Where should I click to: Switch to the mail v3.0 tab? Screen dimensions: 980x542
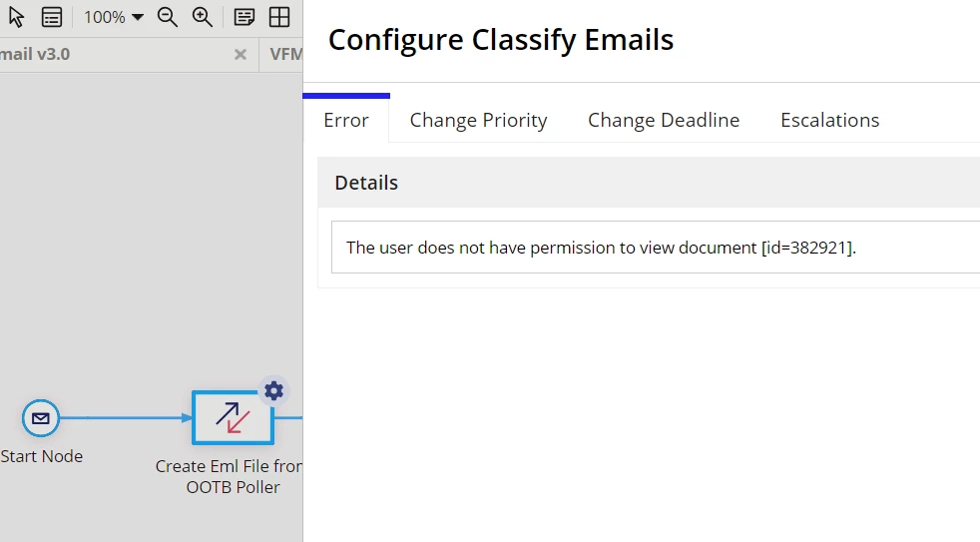tap(35, 54)
